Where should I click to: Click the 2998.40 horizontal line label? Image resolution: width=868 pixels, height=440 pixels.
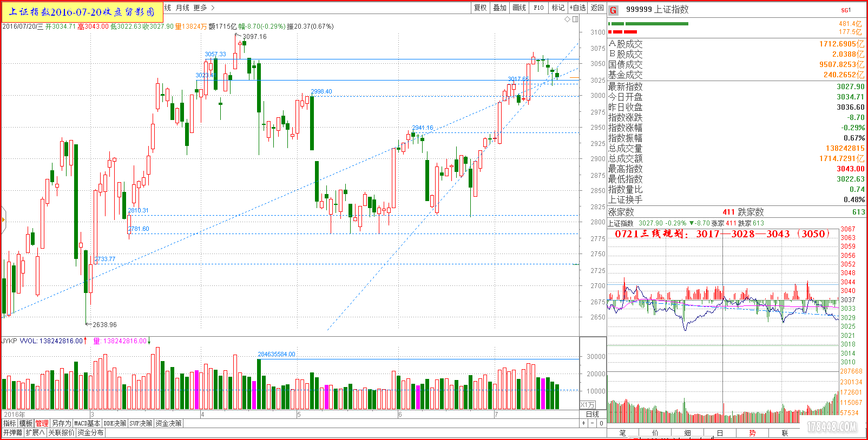[321, 91]
